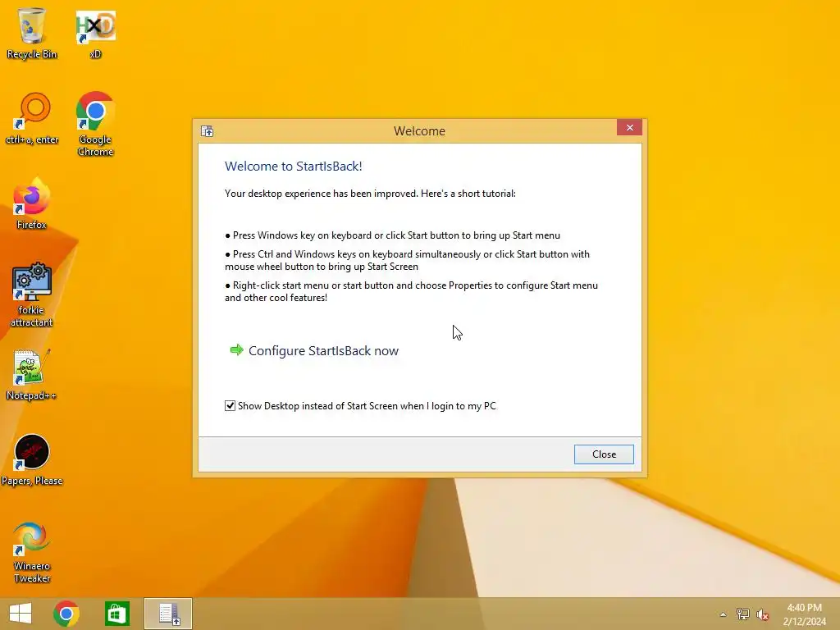Uncheck Show Desktop instead of Start Screen
The image size is (840, 630).
[230, 405]
